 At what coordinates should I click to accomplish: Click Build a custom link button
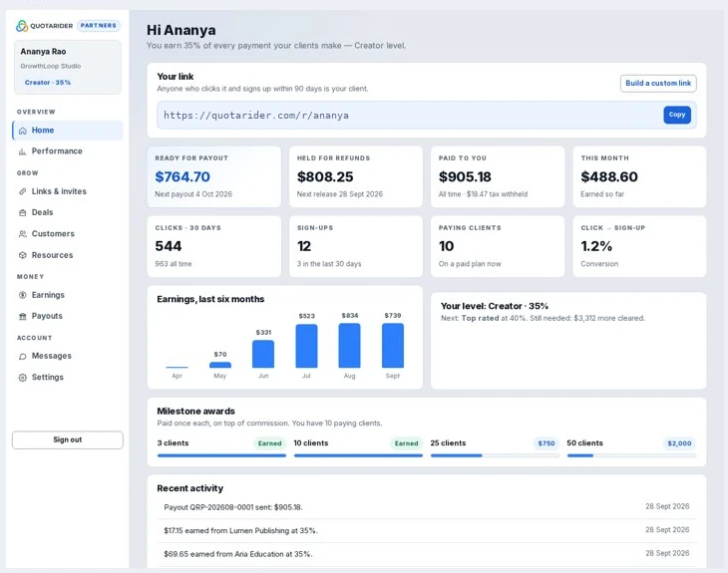click(658, 83)
